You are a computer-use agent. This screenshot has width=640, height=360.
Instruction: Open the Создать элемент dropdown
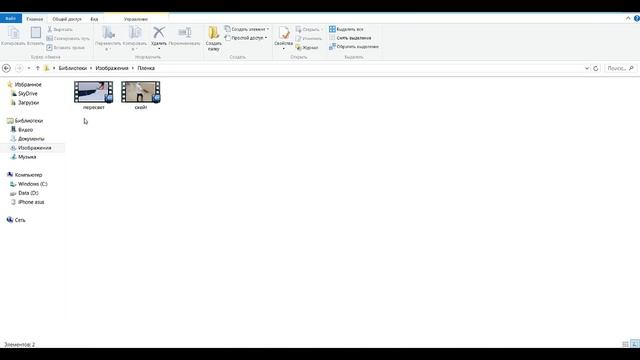[247, 29]
